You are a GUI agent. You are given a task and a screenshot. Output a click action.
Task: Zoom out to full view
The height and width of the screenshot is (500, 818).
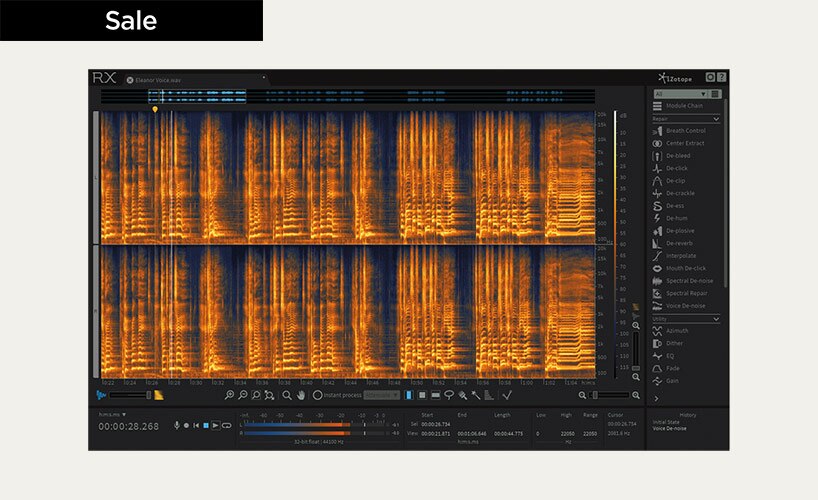click(269, 396)
